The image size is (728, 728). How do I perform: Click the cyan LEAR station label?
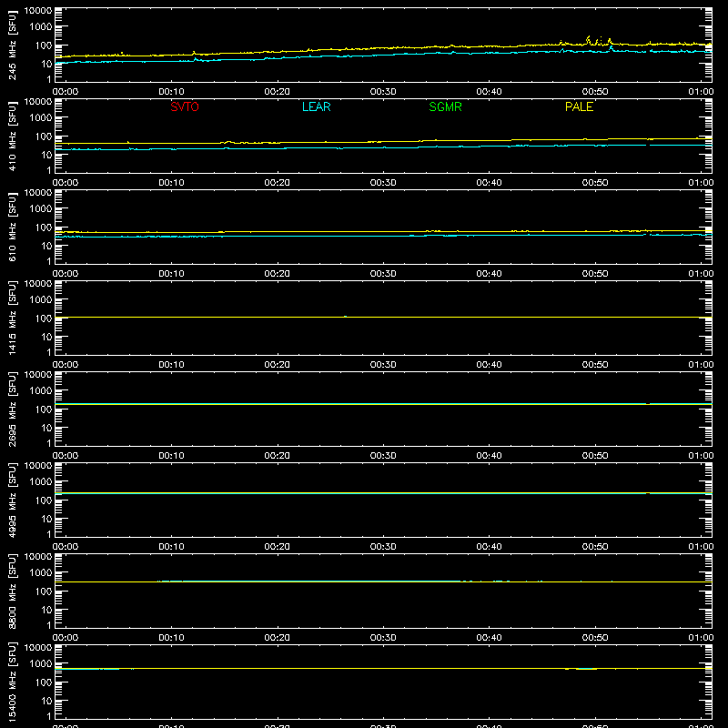point(316,106)
